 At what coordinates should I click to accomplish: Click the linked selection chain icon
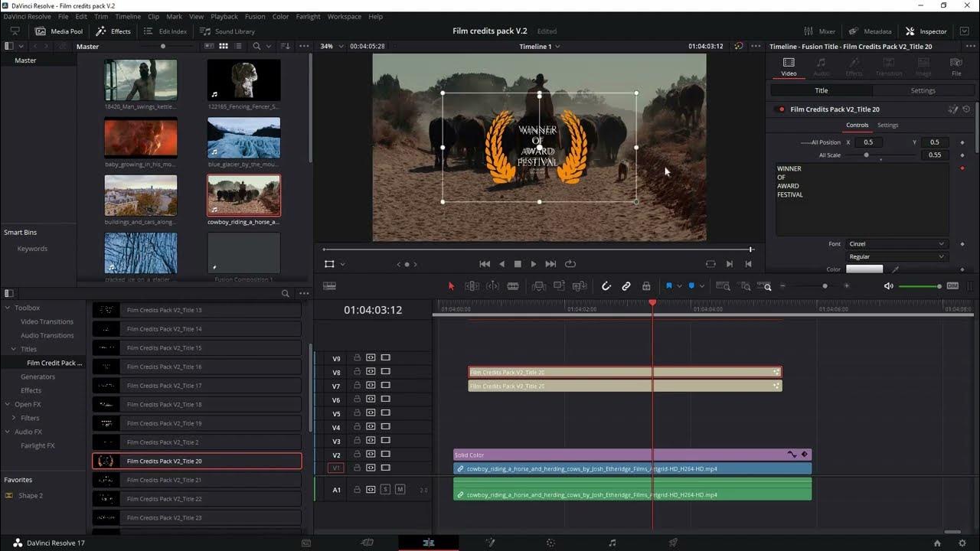pos(626,286)
